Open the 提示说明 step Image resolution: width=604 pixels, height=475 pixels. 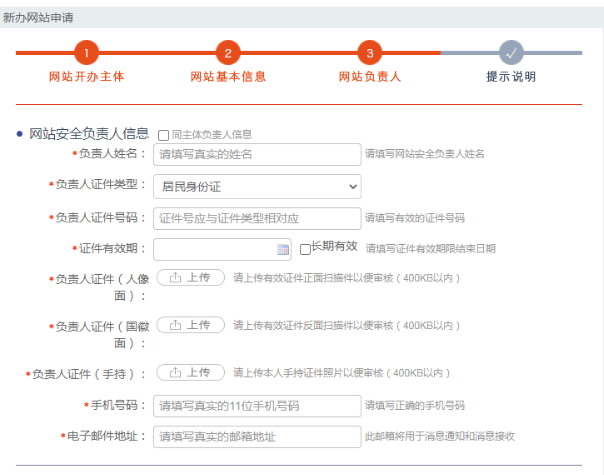(x=511, y=76)
